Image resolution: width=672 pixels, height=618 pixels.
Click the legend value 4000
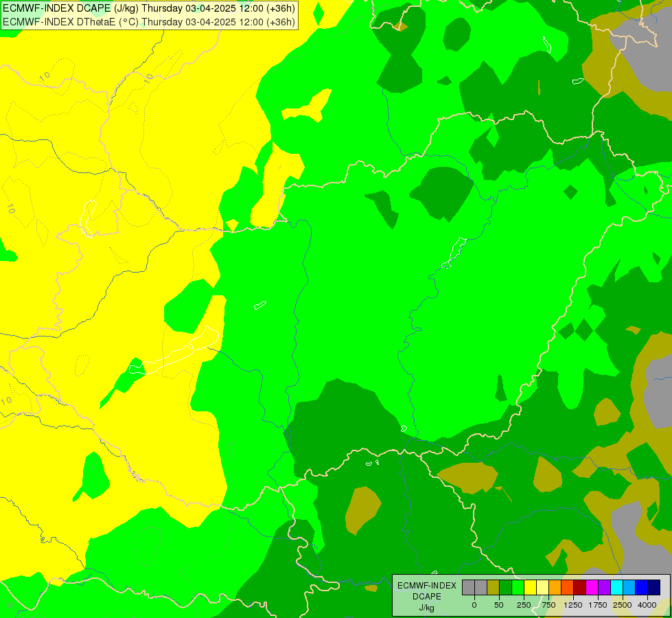pos(647,605)
